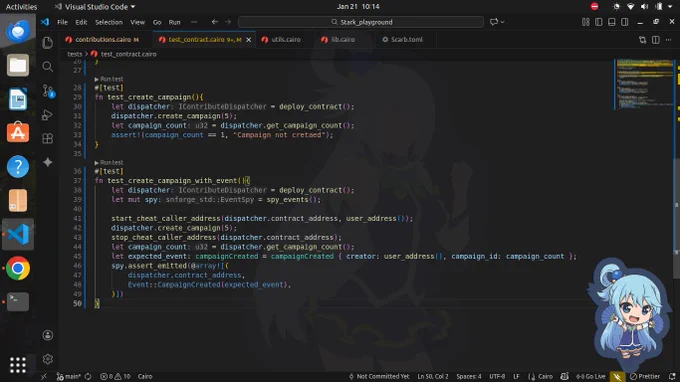
Task: Toggle the bottom Panel
Action: [611, 22]
